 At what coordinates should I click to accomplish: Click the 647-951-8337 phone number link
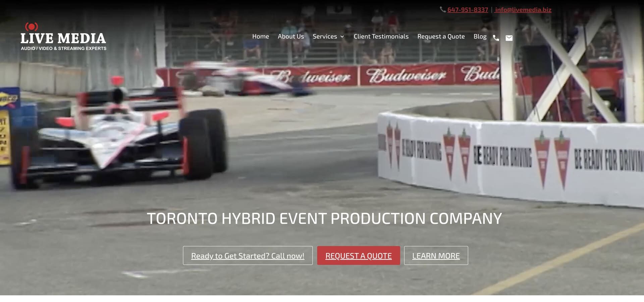pos(468,10)
